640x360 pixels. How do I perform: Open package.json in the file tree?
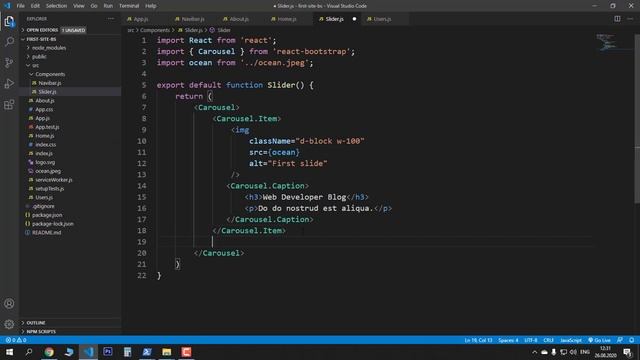pos(47,215)
